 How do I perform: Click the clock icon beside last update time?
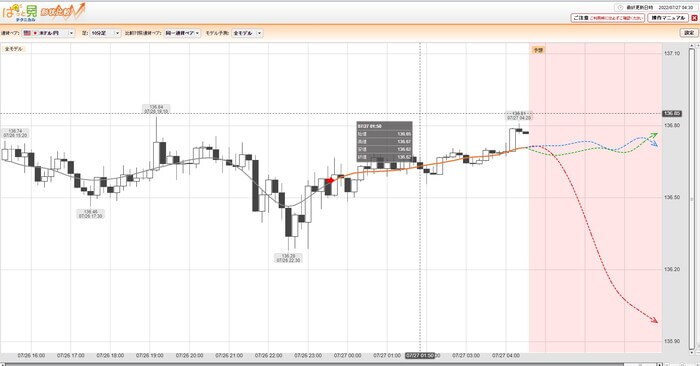[x=620, y=8]
